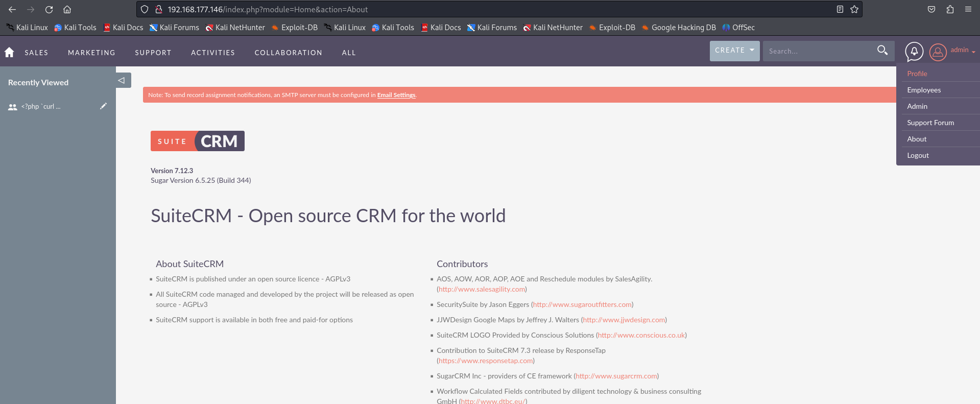Image resolution: width=980 pixels, height=404 pixels.
Task: Open the '<?php `curl ...' recently viewed record
Action: tap(41, 107)
